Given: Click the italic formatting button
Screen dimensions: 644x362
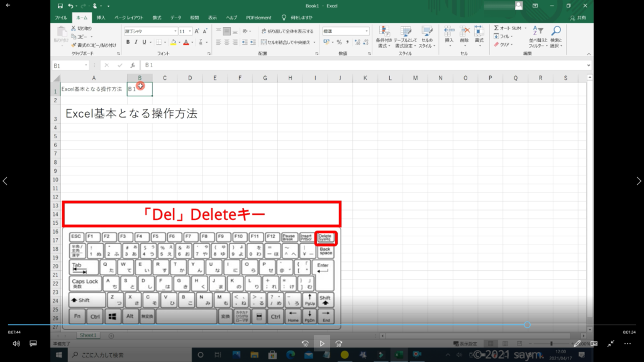Looking at the screenshot, I should pyautogui.click(x=136, y=42).
